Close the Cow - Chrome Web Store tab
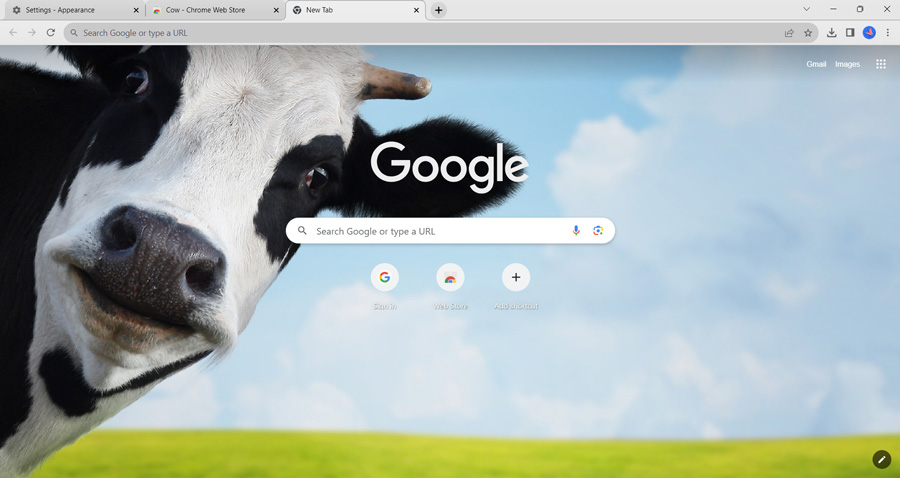The image size is (900, 478). click(x=277, y=10)
